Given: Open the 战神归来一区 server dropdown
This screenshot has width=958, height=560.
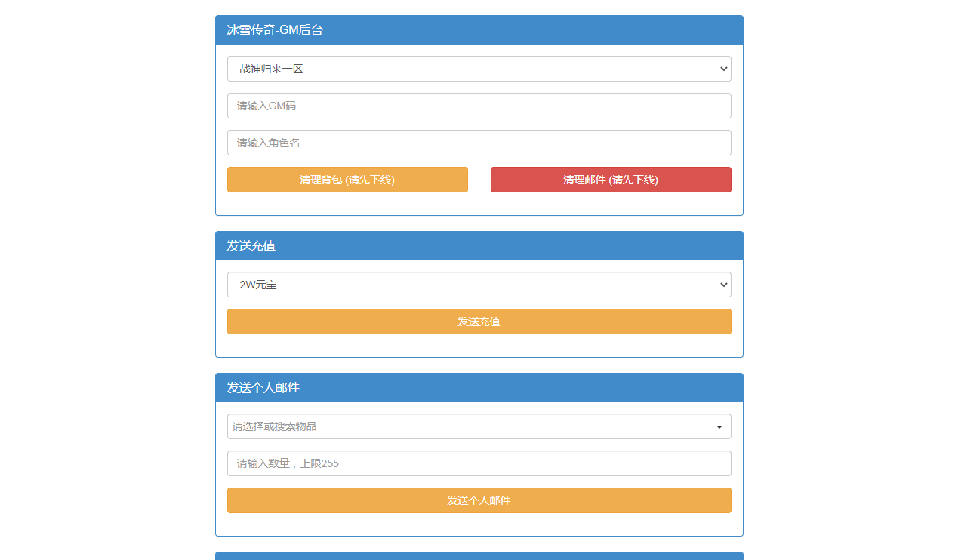Looking at the screenshot, I should tap(479, 69).
